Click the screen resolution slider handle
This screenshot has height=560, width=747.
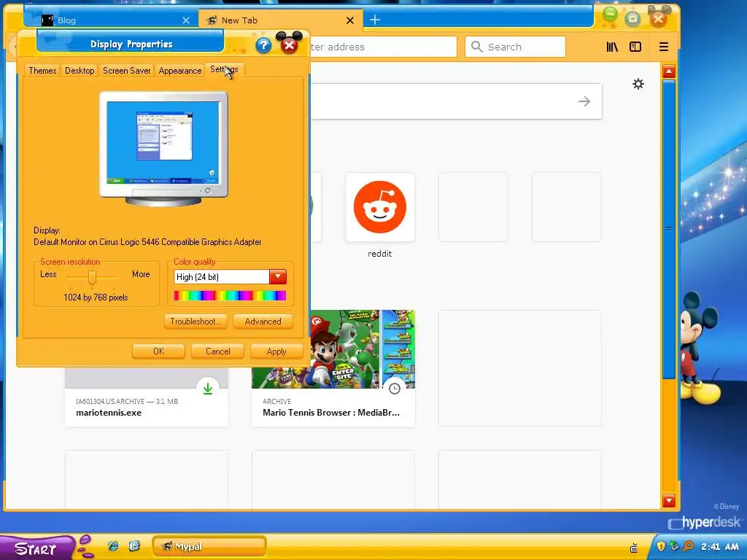(x=93, y=276)
